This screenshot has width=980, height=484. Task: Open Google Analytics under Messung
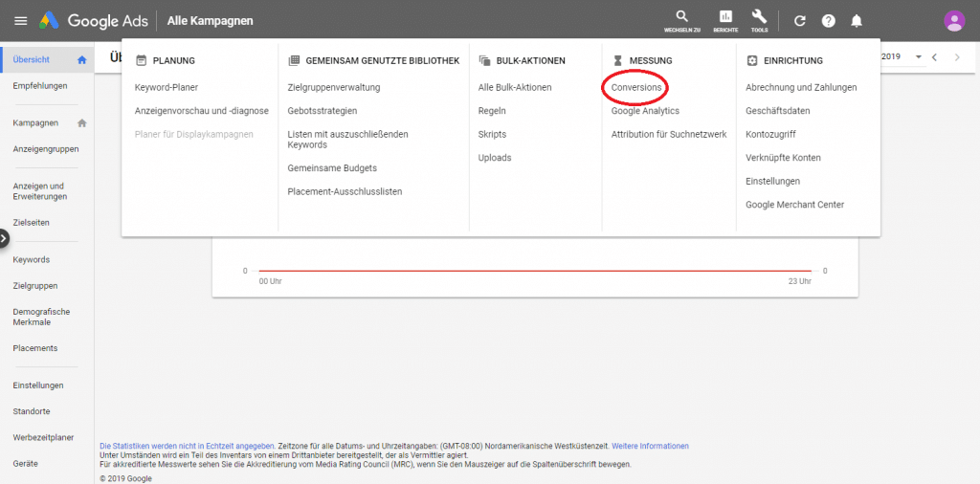645,111
